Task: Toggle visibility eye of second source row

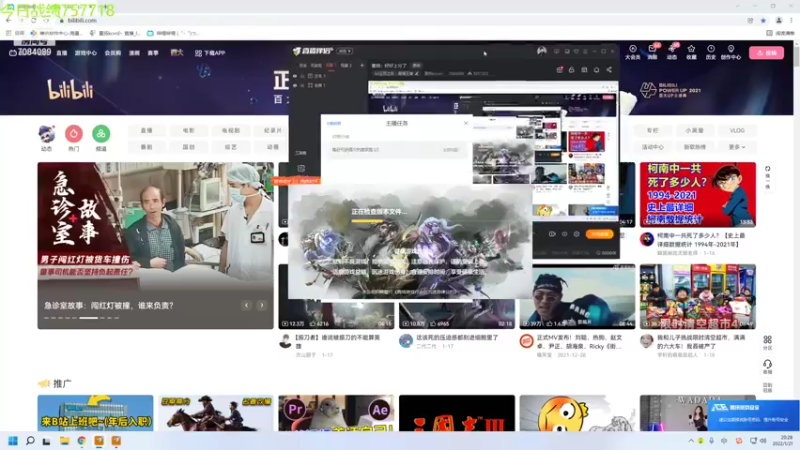Action: pos(295,85)
